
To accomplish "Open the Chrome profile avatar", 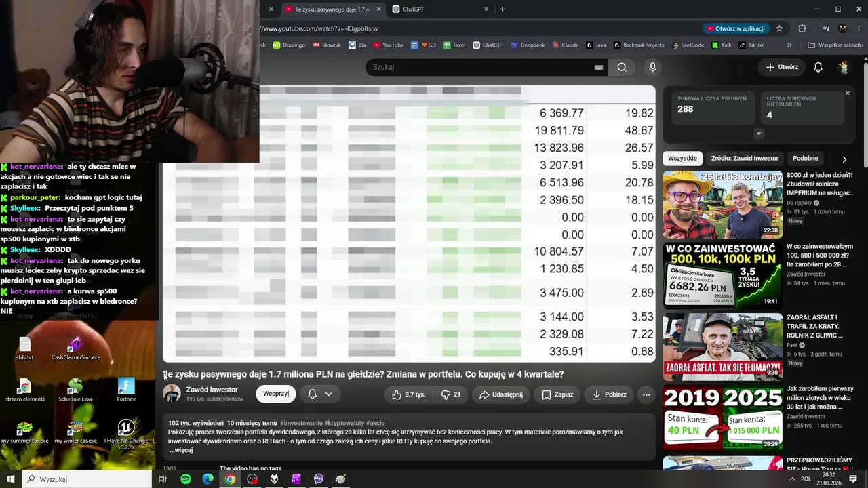I will (x=842, y=28).
